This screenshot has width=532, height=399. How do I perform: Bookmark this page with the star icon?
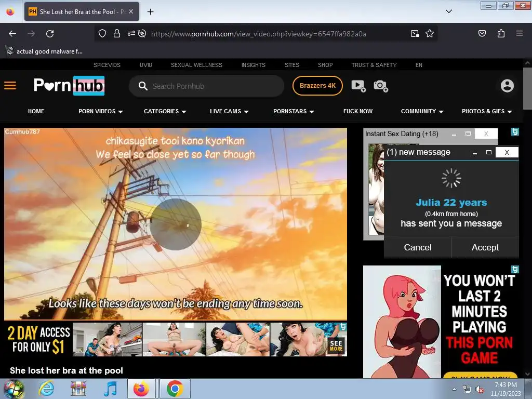pyautogui.click(x=430, y=33)
